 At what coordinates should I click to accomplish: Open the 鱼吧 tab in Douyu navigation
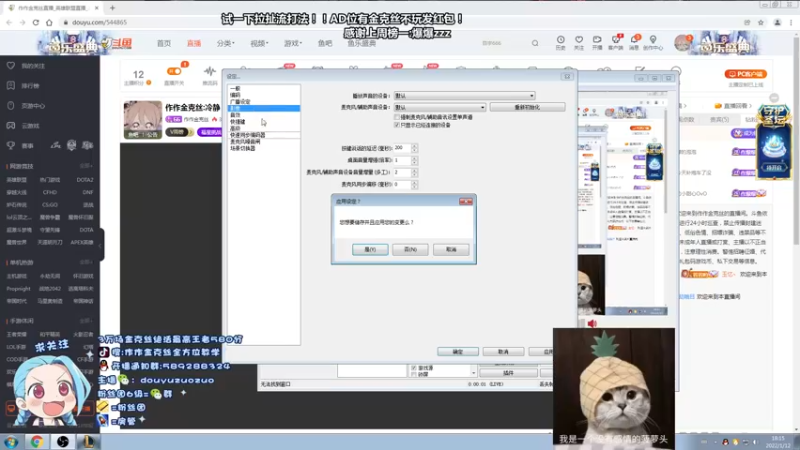[x=325, y=43]
